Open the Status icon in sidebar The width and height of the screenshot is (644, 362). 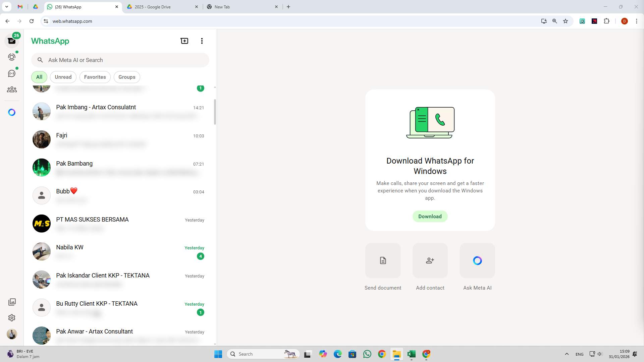click(12, 57)
